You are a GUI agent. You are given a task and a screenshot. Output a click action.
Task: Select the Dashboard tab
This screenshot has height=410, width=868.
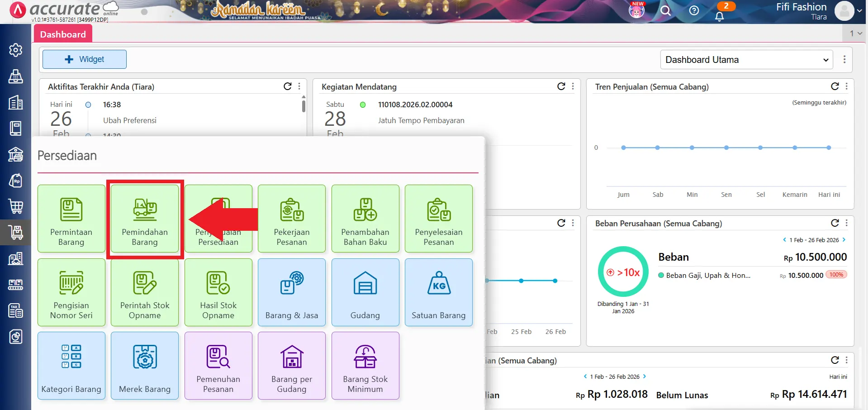pos(63,34)
